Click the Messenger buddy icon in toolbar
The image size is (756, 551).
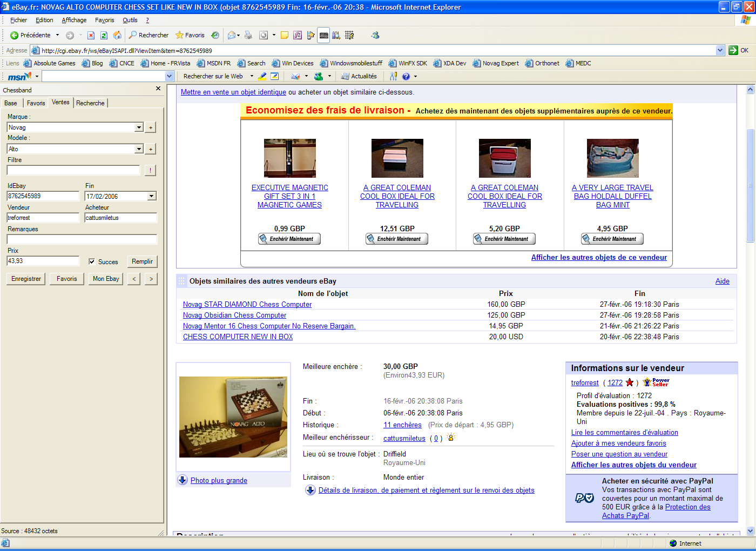click(x=375, y=35)
